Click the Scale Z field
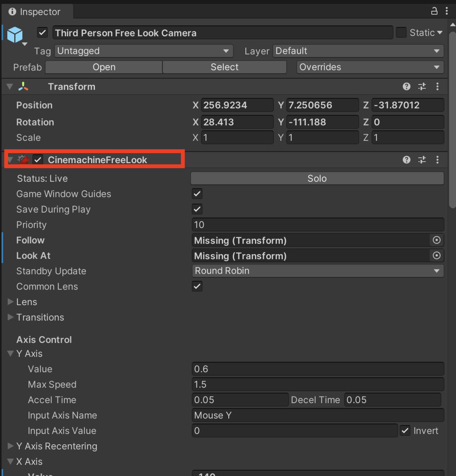The width and height of the screenshot is (456, 476). coord(408,138)
